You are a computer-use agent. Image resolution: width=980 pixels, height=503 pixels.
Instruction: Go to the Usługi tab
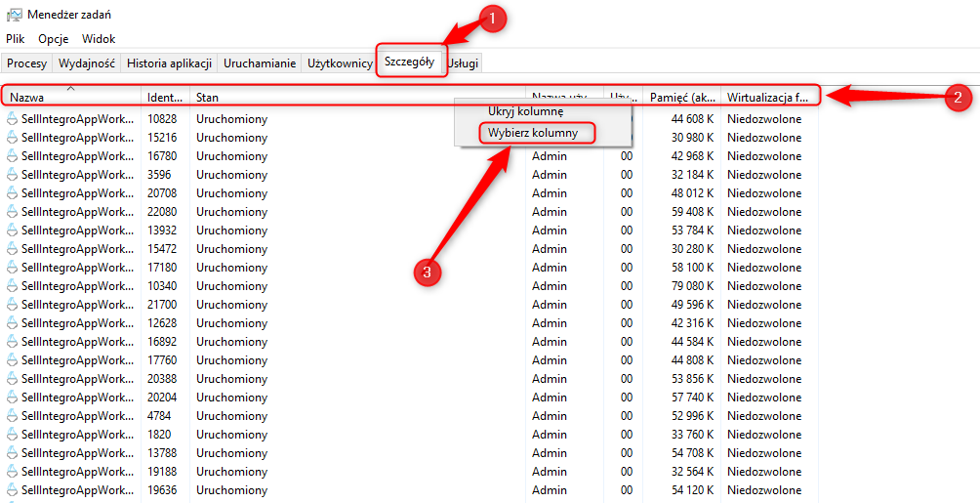[464, 63]
